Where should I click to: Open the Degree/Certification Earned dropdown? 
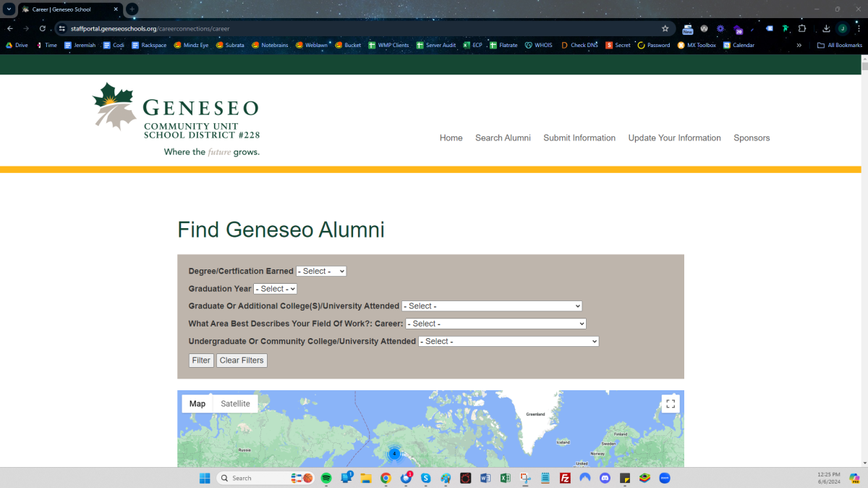click(x=321, y=271)
